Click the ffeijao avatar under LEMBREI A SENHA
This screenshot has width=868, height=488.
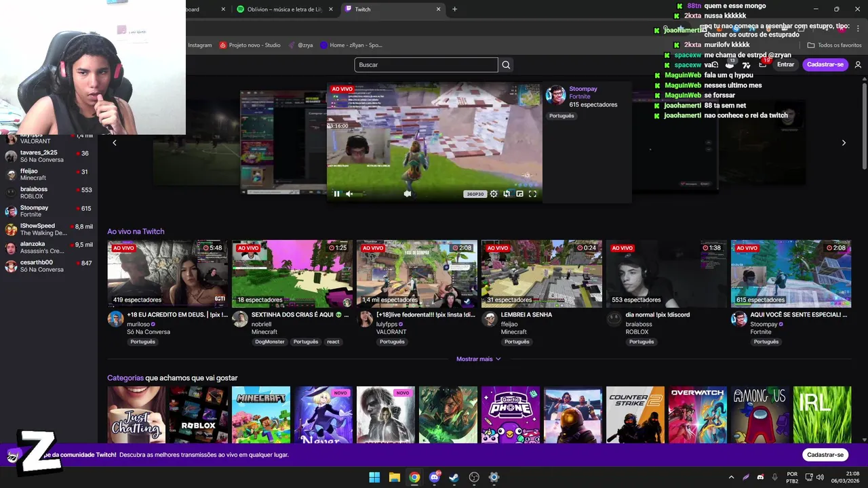(x=490, y=319)
